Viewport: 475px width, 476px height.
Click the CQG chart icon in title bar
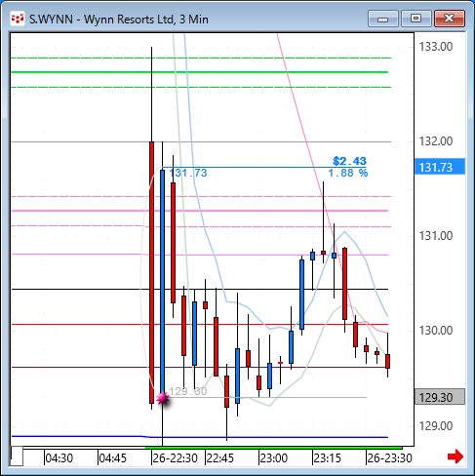(x=18, y=19)
